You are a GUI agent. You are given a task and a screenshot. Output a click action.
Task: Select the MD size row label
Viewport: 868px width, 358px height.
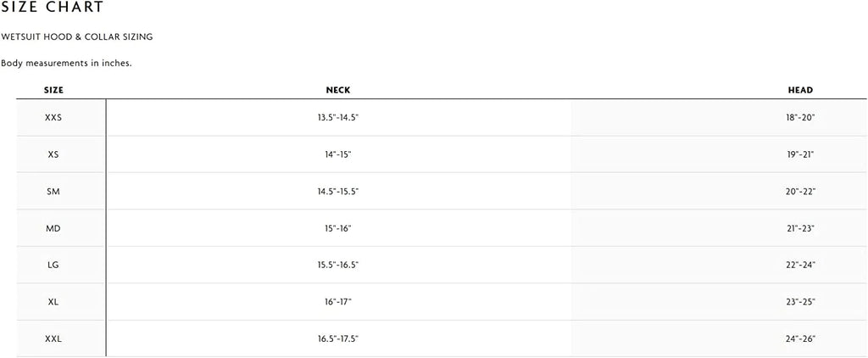(x=53, y=228)
